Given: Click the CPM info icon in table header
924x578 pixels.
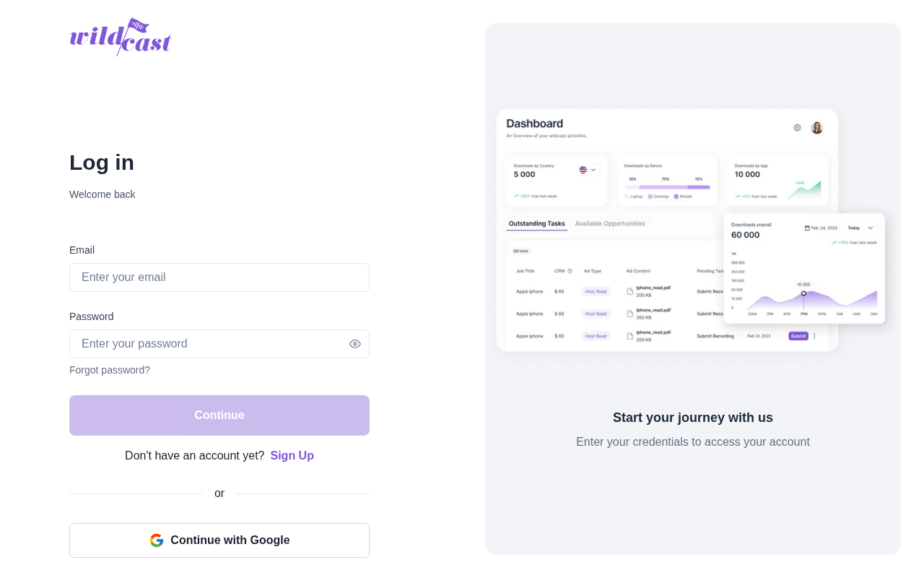Looking at the screenshot, I should click(570, 271).
